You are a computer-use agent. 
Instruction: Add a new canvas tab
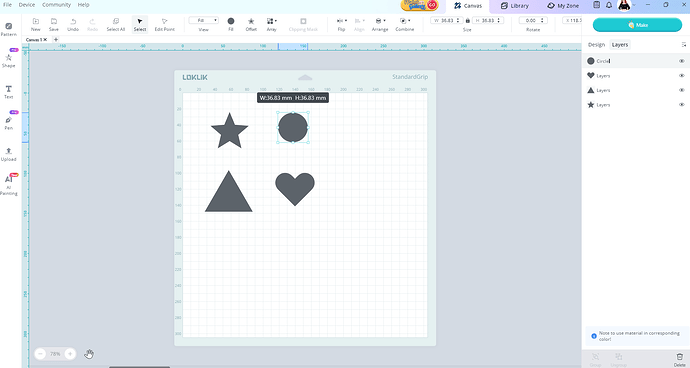[x=56, y=40]
